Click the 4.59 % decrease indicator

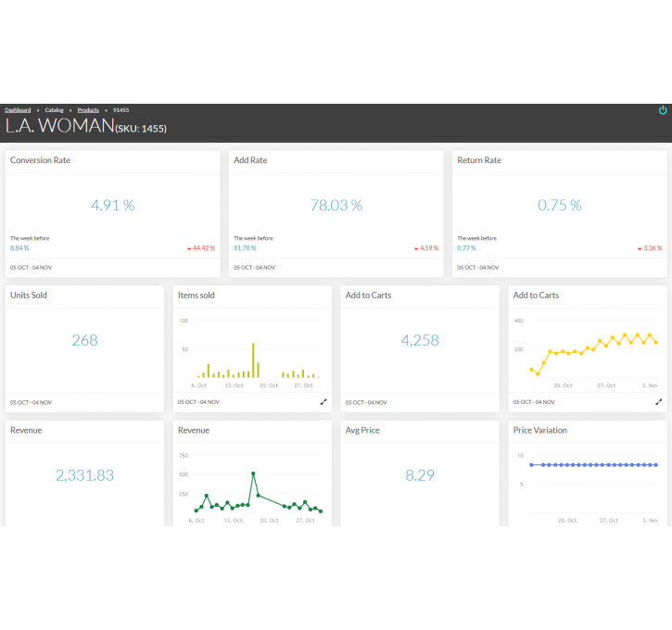[426, 248]
